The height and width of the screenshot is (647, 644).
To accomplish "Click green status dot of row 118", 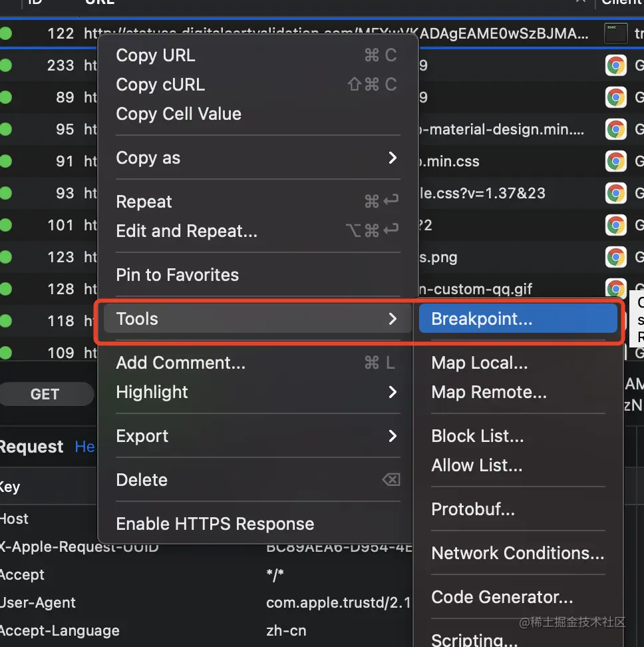I will [x=5, y=321].
